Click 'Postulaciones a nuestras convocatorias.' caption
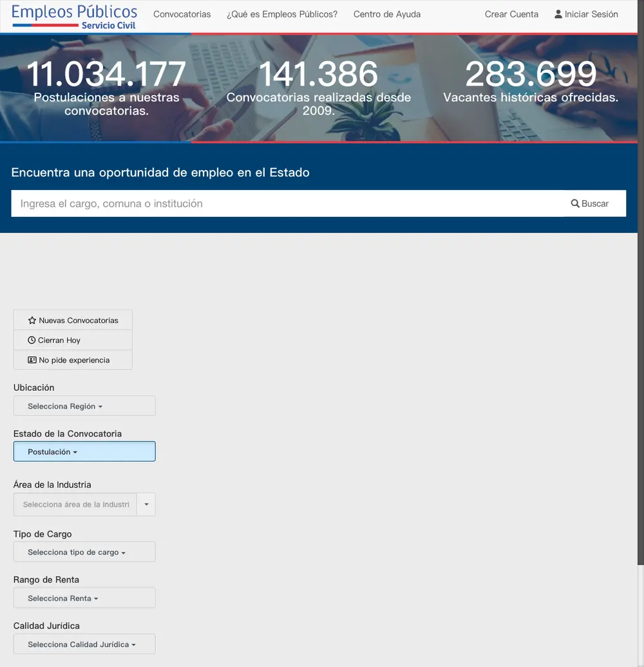Viewport: 644px width, 667px height. coord(106,104)
